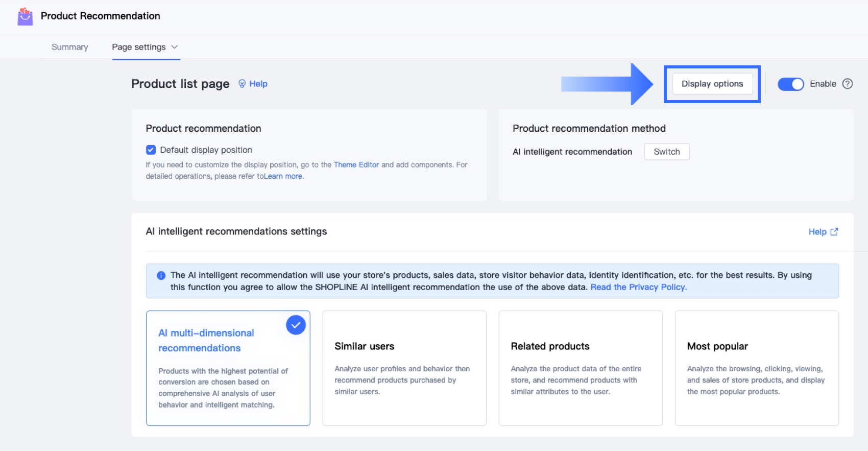This screenshot has width=868, height=451.
Task: Click the blue info icon in notice banner
Action: [161, 275]
